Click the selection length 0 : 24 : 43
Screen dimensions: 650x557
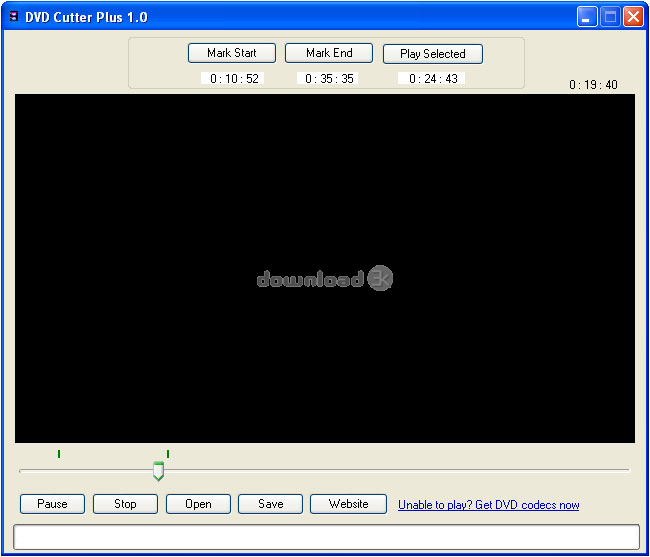pyautogui.click(x=433, y=79)
